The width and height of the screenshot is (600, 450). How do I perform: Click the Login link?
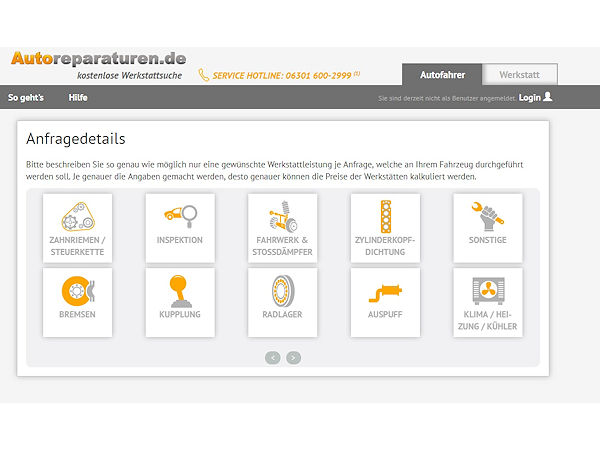(530, 98)
